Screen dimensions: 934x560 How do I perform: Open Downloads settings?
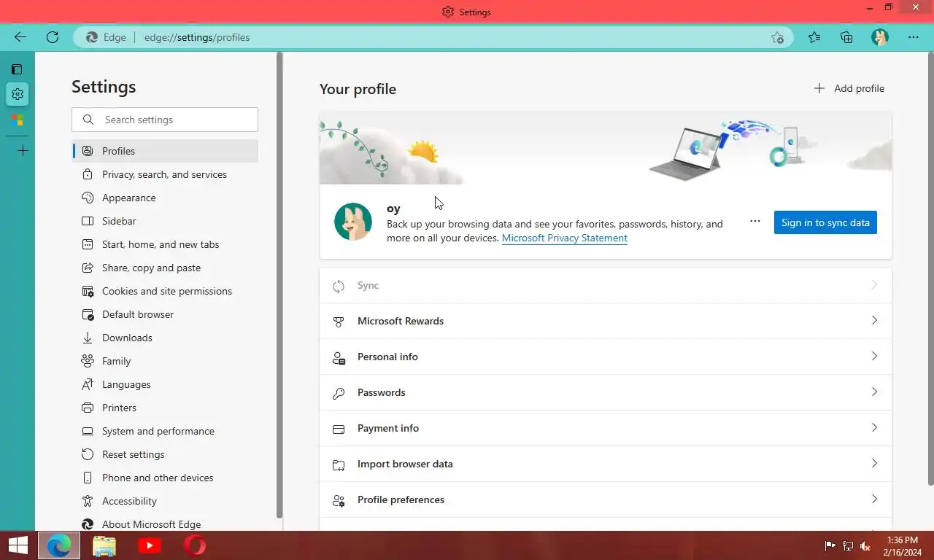pos(165,338)
